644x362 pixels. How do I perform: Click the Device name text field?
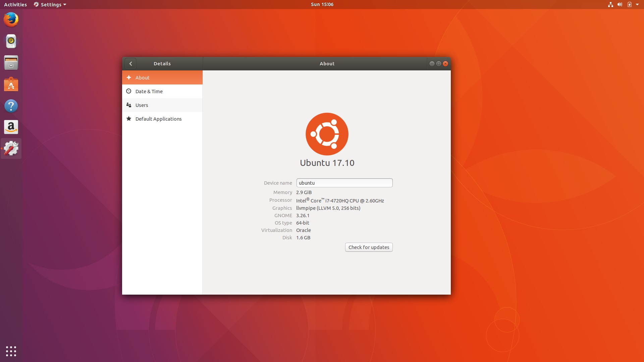pyautogui.click(x=344, y=183)
